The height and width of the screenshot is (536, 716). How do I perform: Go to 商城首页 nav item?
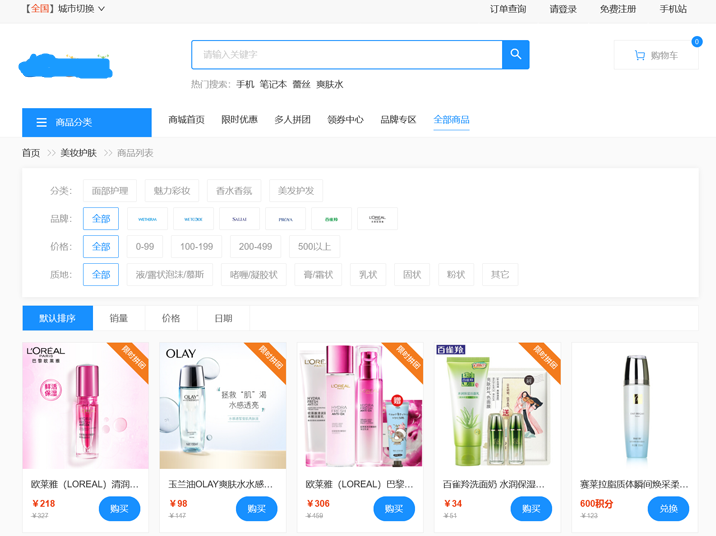[x=186, y=120]
